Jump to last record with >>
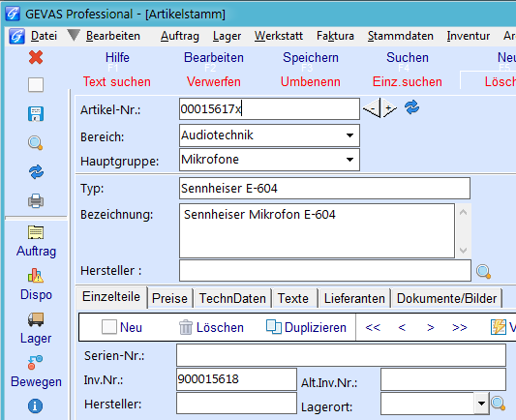Image resolution: width=516 pixels, height=420 pixels. point(460,327)
